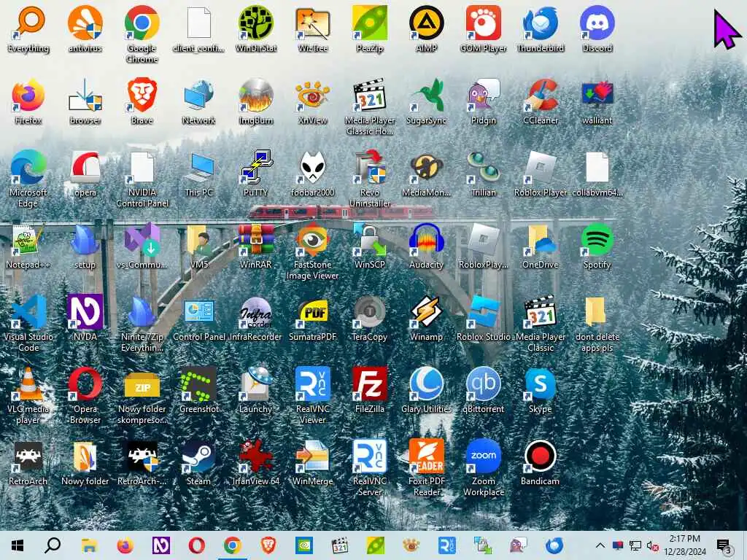Open the network tray icon
This screenshot has height=560, width=747.
pyautogui.click(x=635, y=545)
